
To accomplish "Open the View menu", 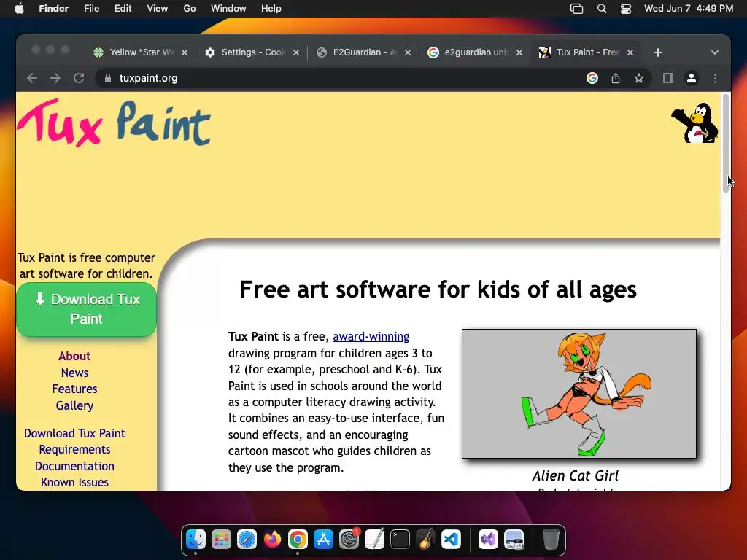I will (x=158, y=9).
